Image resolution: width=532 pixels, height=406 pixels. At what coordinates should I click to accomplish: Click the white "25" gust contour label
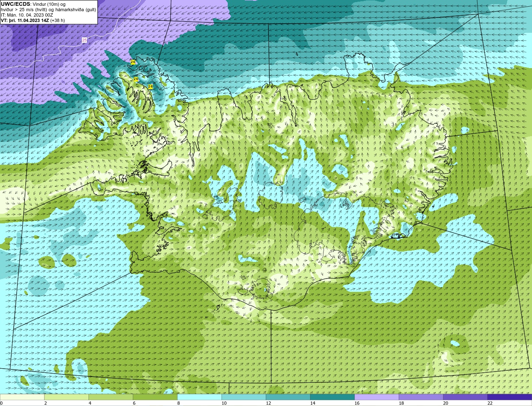[84, 40]
